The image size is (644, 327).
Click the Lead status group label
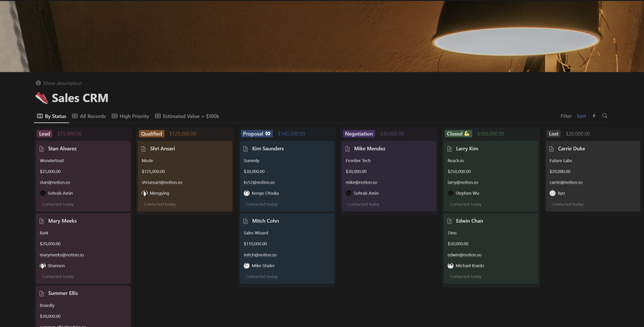click(x=44, y=134)
